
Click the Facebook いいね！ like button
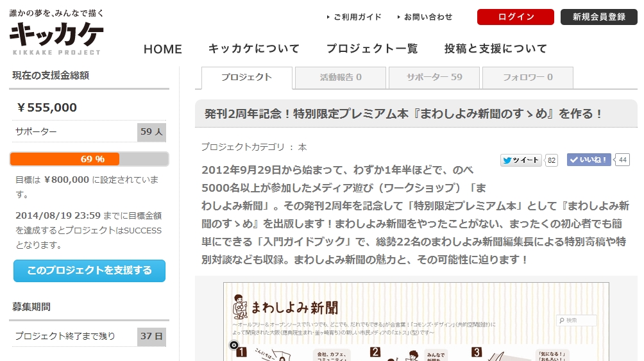[589, 160]
